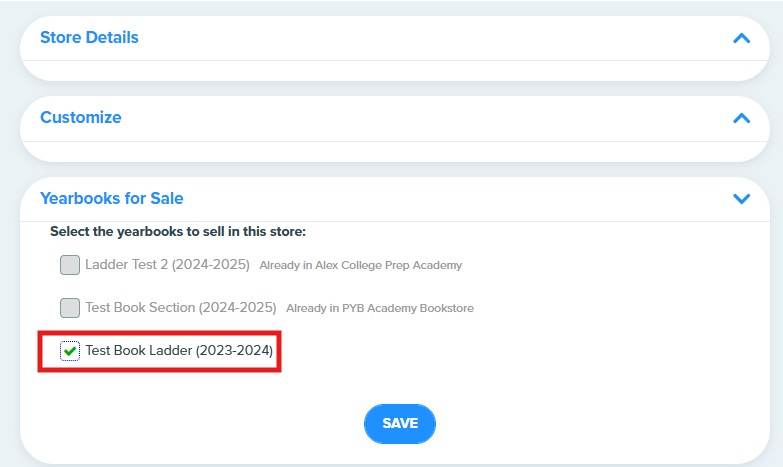Click the empty body below Customize
Screen dimensions: 783x467
394,151
